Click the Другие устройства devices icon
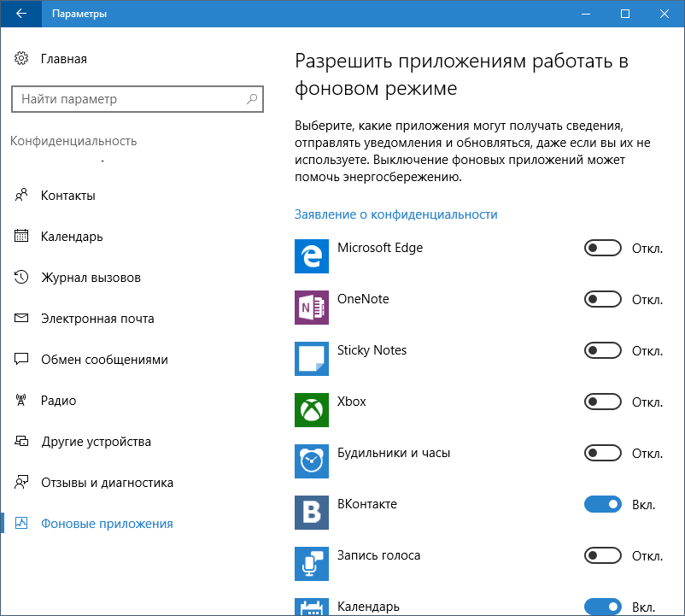The width and height of the screenshot is (685, 616). (x=21, y=441)
